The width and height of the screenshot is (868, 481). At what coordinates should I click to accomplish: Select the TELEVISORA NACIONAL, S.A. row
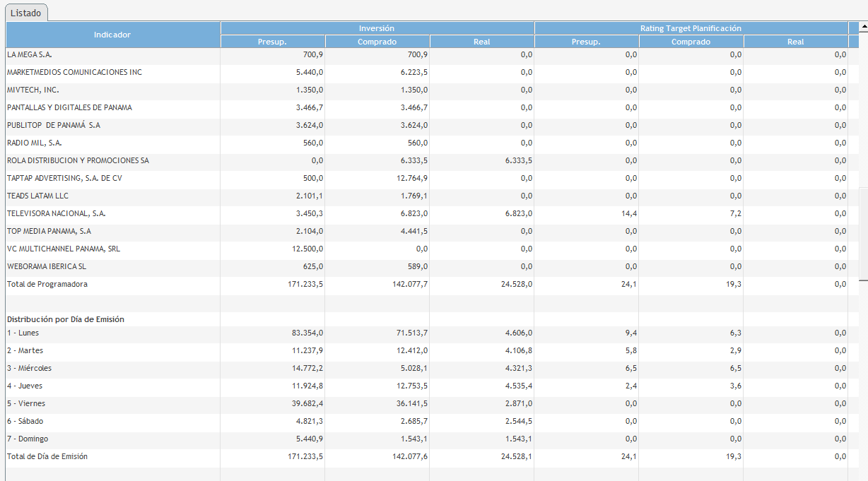pos(57,213)
